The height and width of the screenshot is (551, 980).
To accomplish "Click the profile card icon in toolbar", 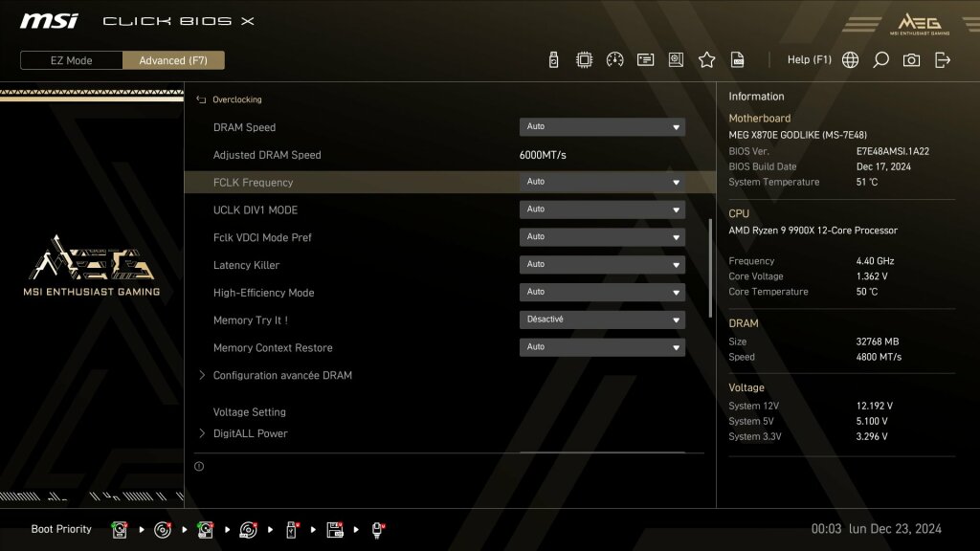I will (x=645, y=60).
